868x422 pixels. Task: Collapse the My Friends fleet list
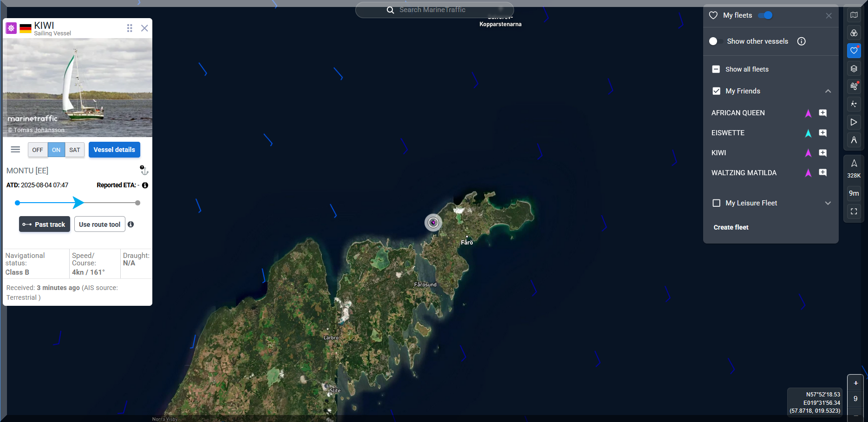pyautogui.click(x=828, y=91)
